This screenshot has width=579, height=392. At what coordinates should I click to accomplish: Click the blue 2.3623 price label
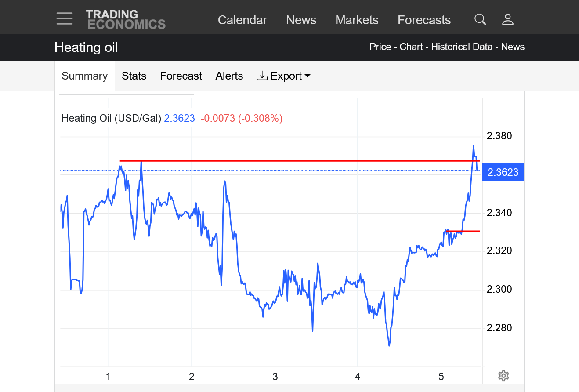503,172
